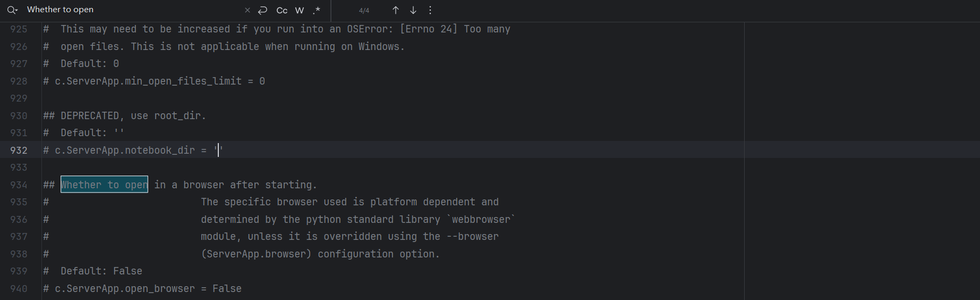Click the new line icon in search bar

point(262,10)
